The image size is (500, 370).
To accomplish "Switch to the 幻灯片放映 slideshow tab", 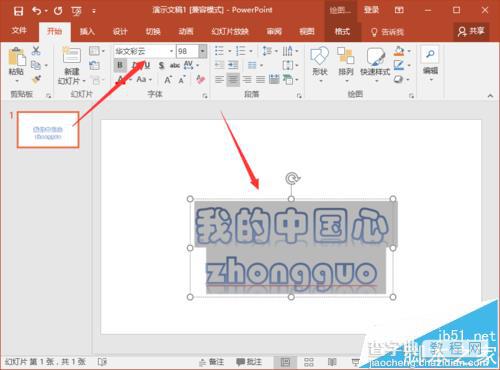I will tap(230, 32).
